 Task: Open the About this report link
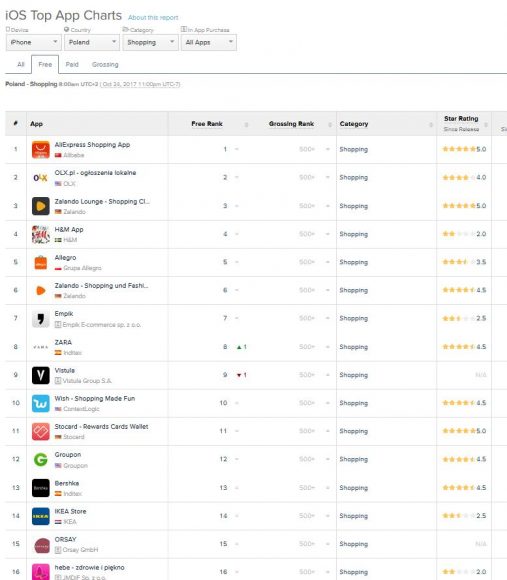(x=153, y=17)
